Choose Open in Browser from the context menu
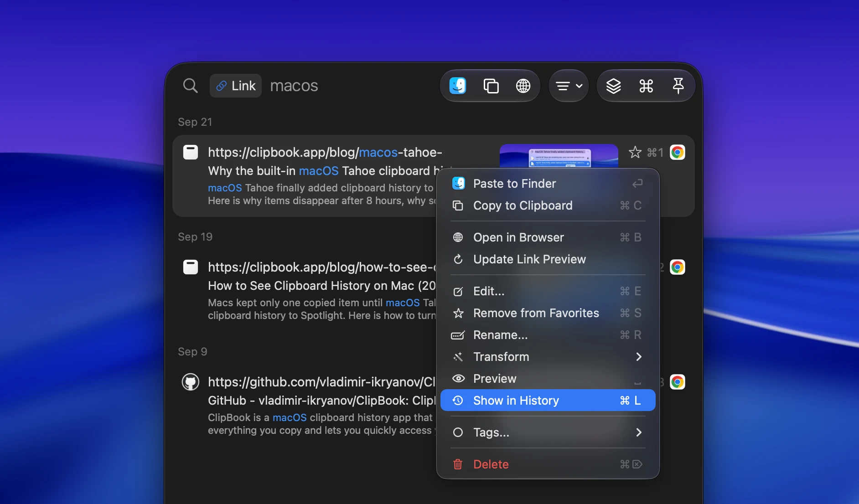859x504 pixels. (x=548, y=237)
